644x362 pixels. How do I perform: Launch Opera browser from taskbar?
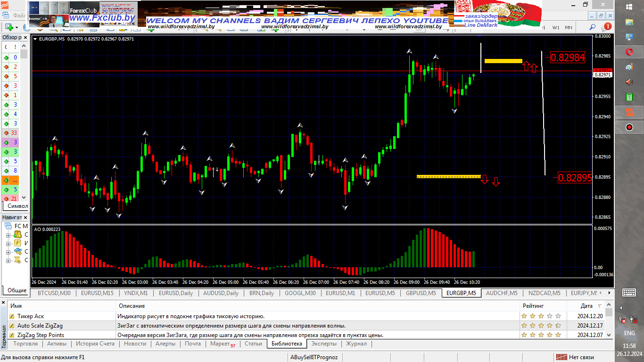[629, 51]
